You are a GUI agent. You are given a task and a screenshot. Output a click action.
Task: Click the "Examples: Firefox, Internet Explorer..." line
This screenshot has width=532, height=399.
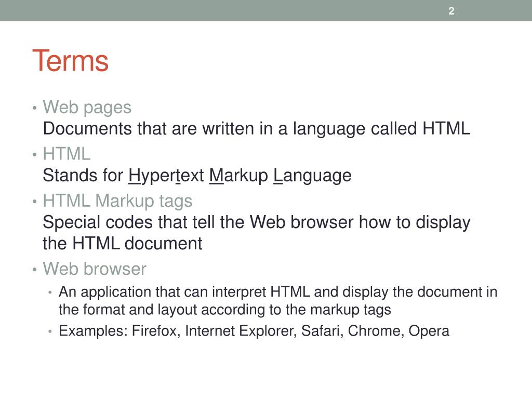(x=254, y=331)
